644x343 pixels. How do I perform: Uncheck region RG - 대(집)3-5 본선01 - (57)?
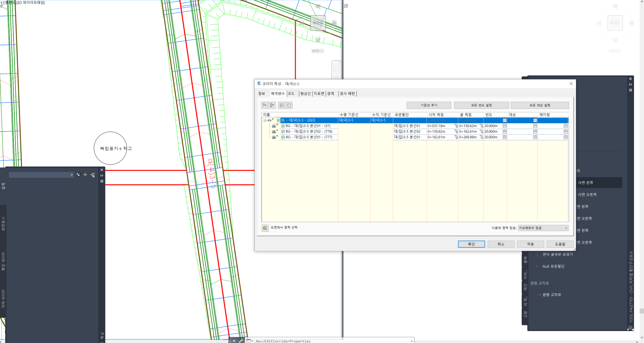pos(283,126)
